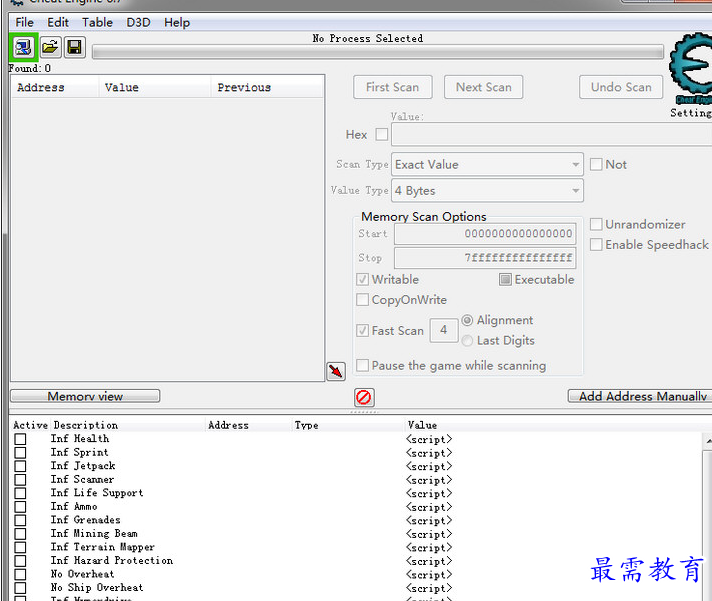Activate the Inf Hazard Protection checkbox
Screen dimensions: 712x601
tap(20, 561)
